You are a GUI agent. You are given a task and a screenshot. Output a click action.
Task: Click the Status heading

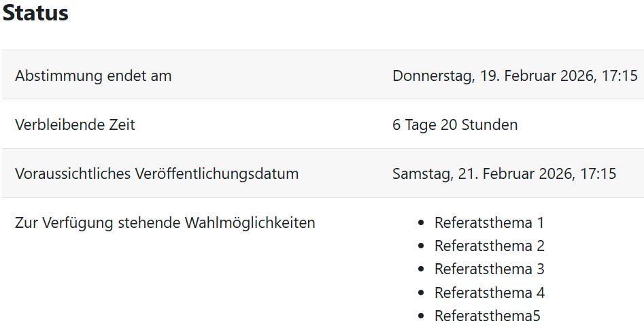(35, 13)
